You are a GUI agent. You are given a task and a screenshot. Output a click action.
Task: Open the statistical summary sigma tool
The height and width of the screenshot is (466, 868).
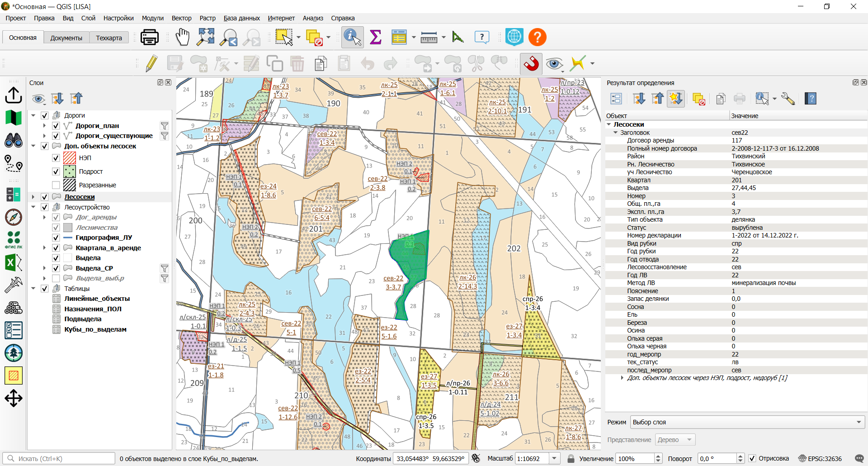(376, 37)
